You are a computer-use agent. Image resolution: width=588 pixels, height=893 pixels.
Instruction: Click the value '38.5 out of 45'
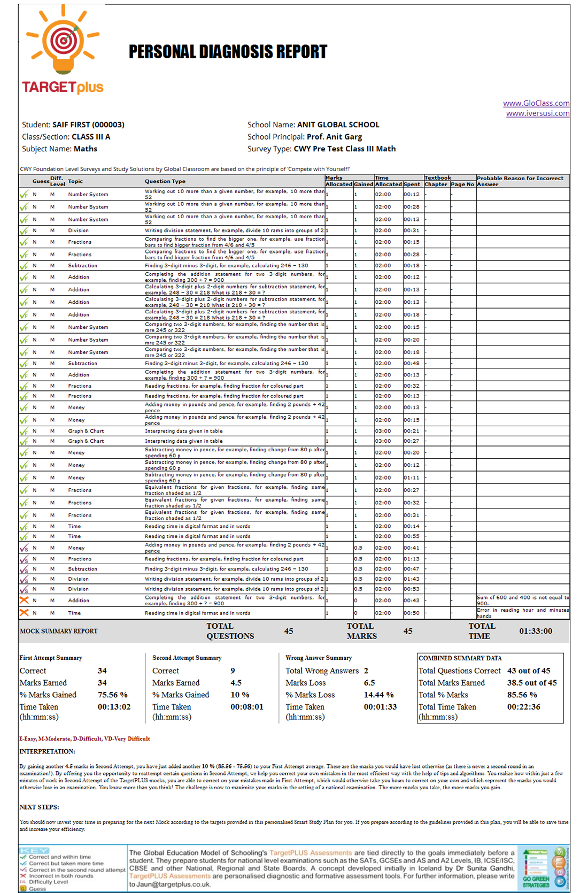532,683
